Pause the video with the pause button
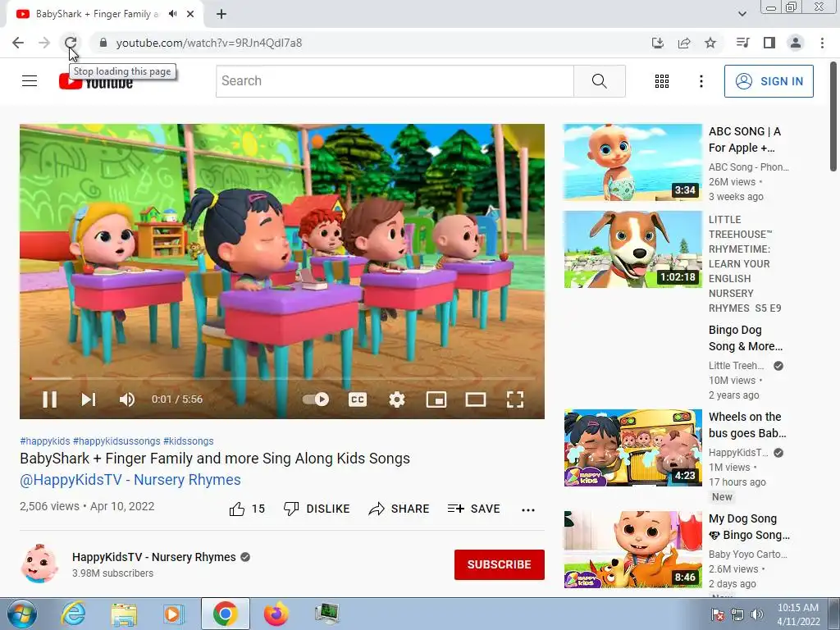The image size is (840, 630). (x=49, y=399)
